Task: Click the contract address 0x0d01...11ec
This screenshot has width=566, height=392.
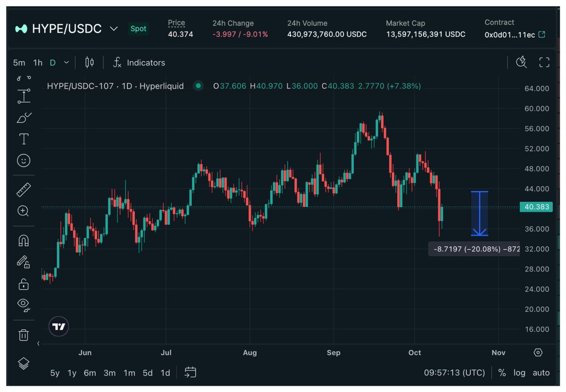Action: (509, 34)
